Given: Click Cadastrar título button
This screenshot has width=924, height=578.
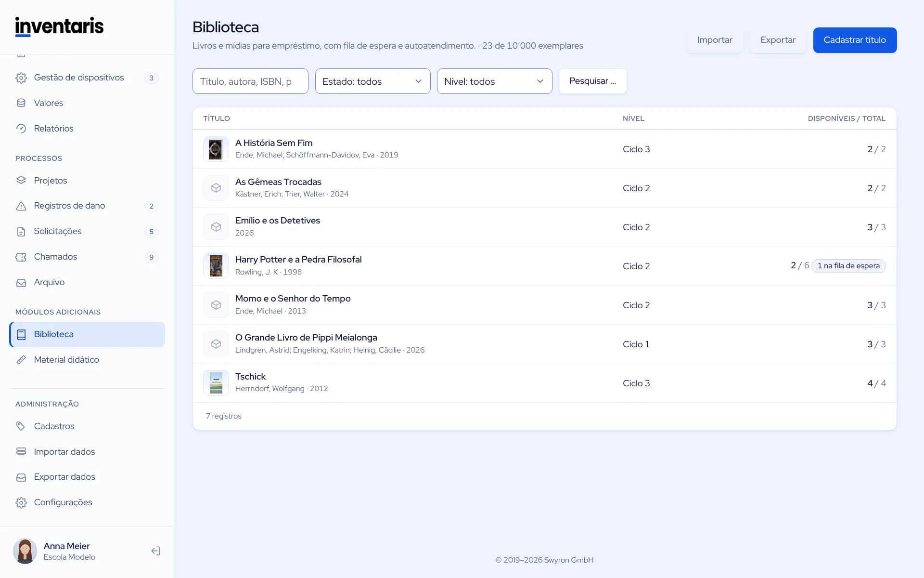Looking at the screenshot, I should pos(855,40).
